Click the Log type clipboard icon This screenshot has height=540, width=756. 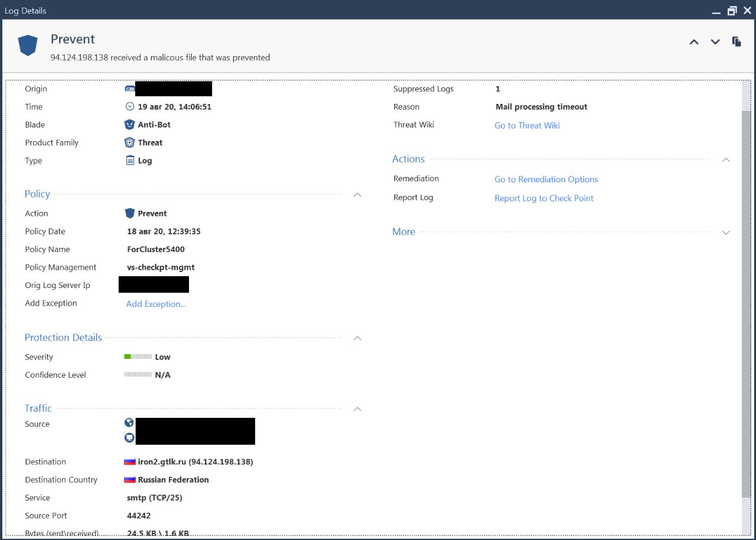(130, 160)
